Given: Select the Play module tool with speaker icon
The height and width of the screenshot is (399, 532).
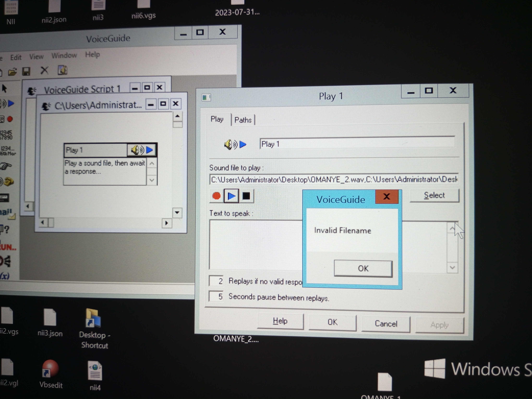Looking at the screenshot, I should (x=7, y=104).
